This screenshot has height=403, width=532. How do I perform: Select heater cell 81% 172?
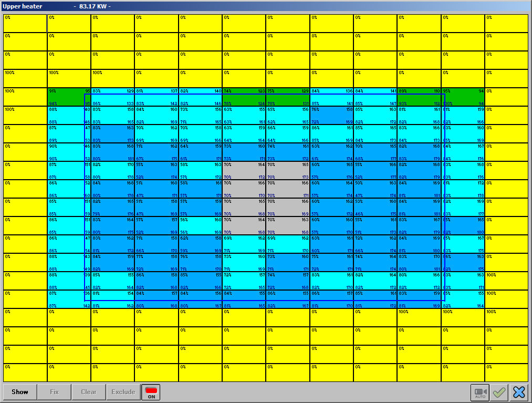[463, 189]
